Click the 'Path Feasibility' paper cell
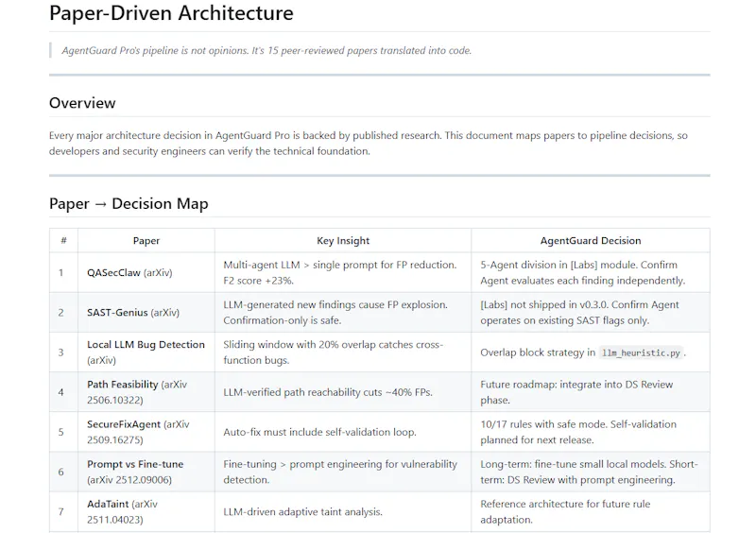This screenshot has width=756, height=533. click(x=146, y=392)
